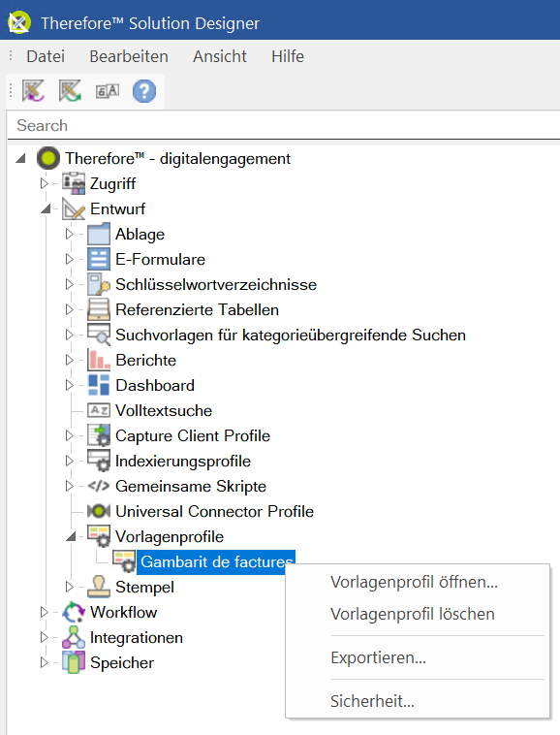Image resolution: width=560 pixels, height=735 pixels.
Task: Select the Integrationen tree label
Action: (x=137, y=637)
